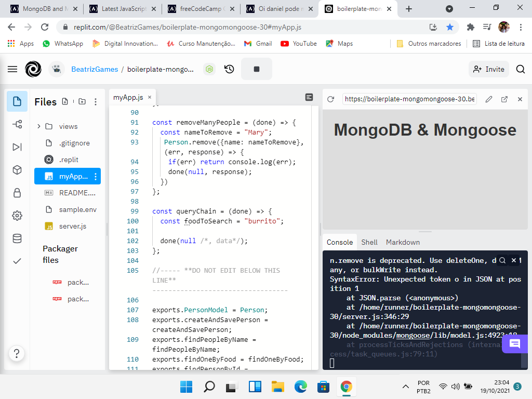Collapse the views folder

[x=38, y=126]
